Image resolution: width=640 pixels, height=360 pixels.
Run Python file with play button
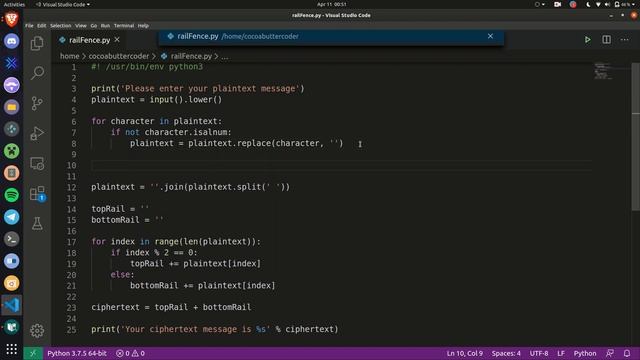click(587, 40)
